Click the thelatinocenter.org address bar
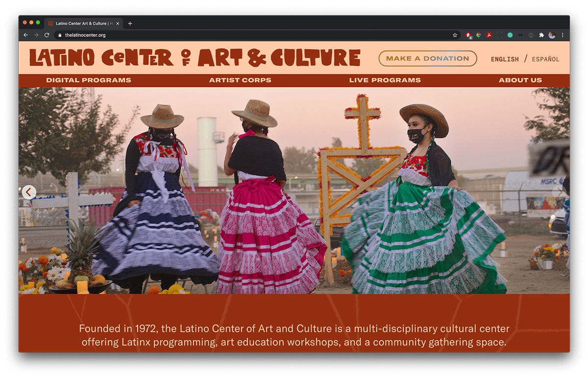Screen dimensions: 588x375 [257, 35]
